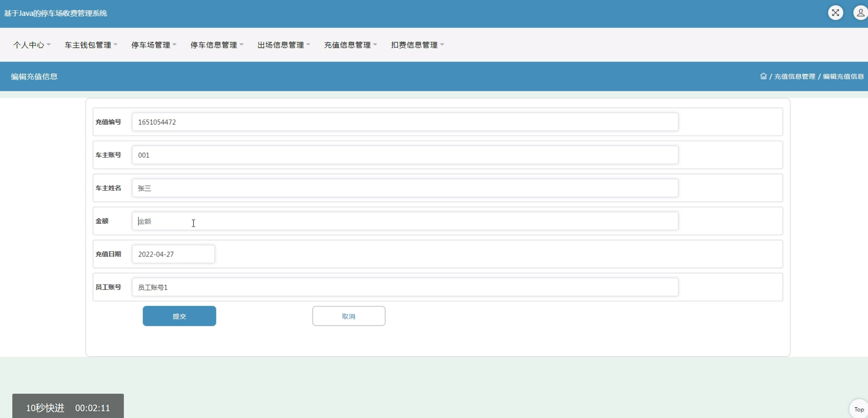The image size is (868, 418).
Task: Click the 金额 field label
Action: pos(102,221)
